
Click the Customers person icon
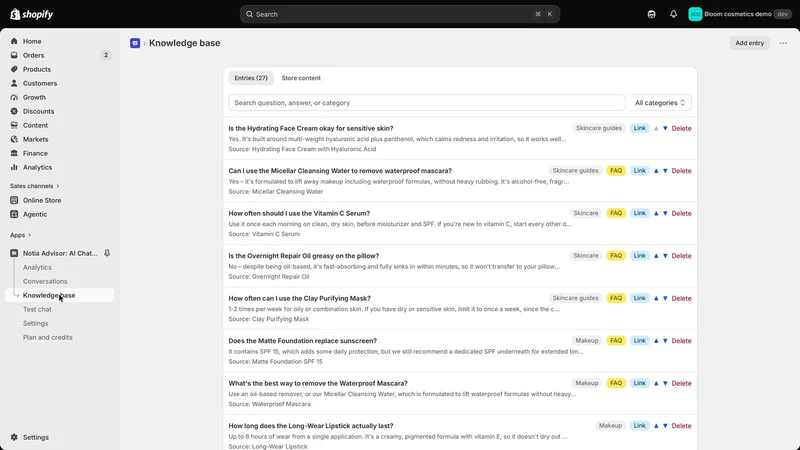[14, 83]
